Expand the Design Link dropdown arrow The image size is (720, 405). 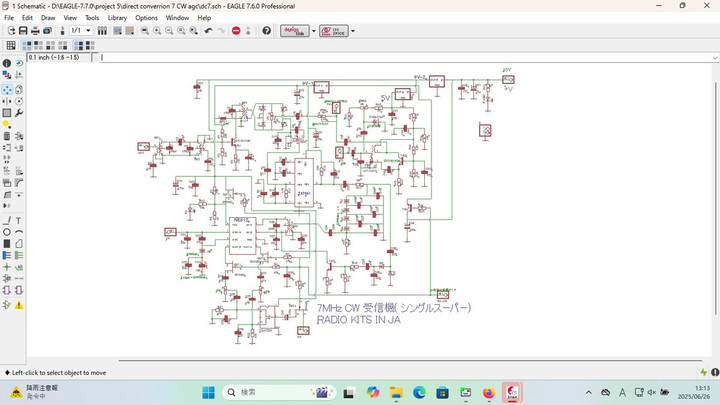point(314,31)
